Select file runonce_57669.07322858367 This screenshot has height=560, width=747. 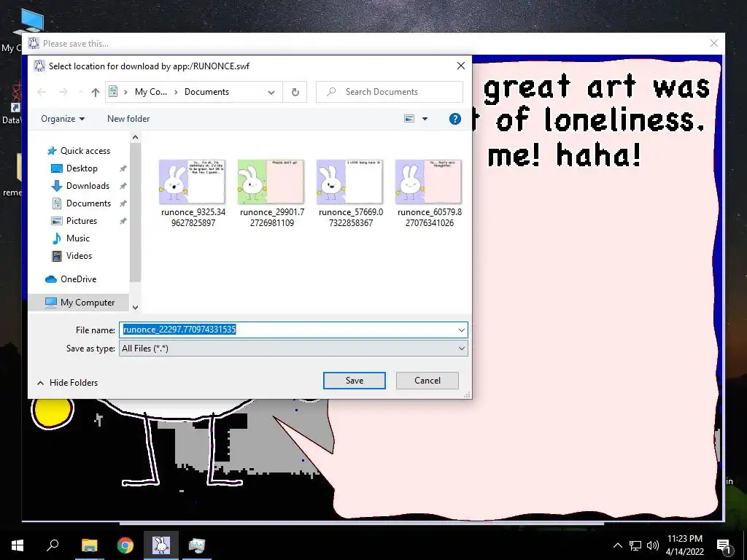pyautogui.click(x=351, y=193)
